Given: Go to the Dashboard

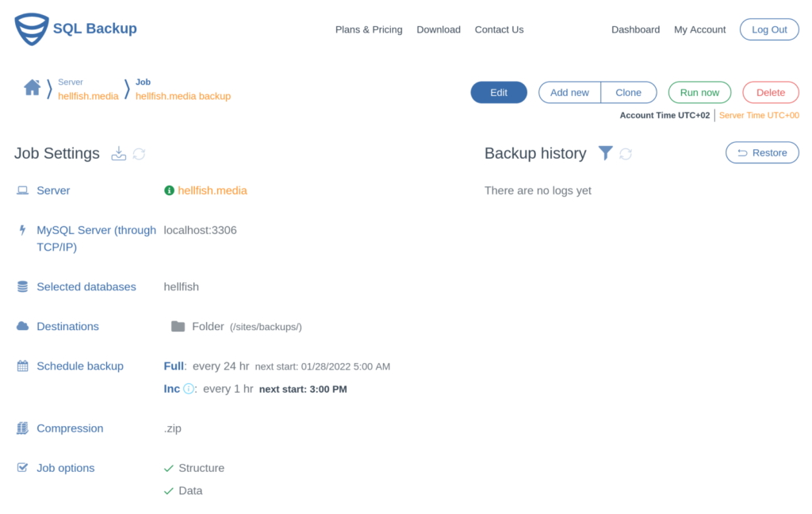Looking at the screenshot, I should coord(635,29).
